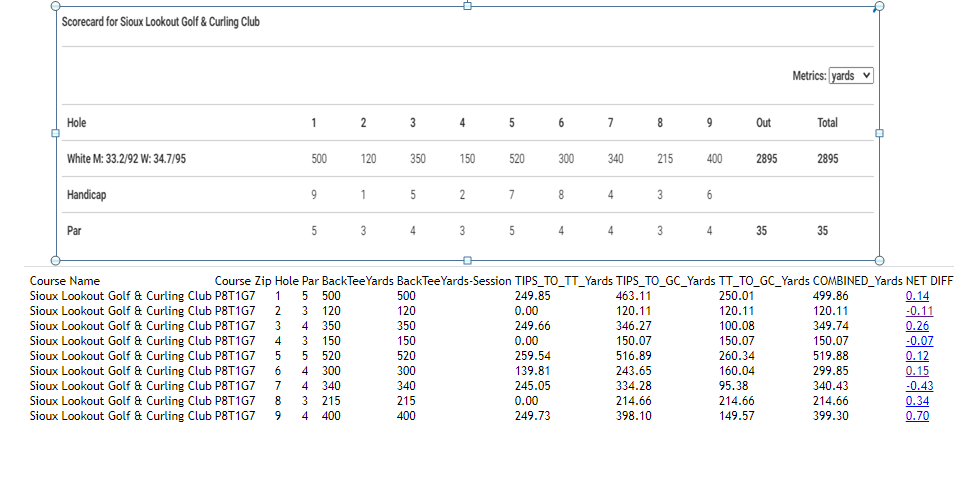Click the 463.11 TIPS_TO_GC value
954x480 pixels.
(x=633, y=296)
